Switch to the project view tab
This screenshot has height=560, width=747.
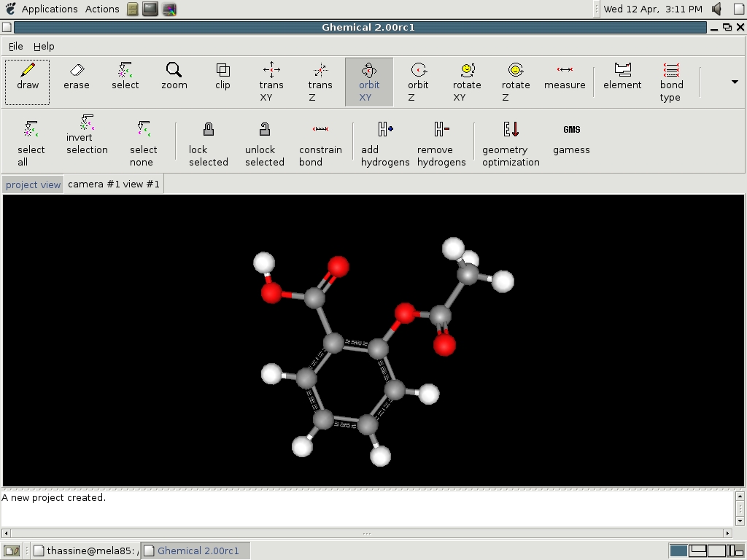click(33, 184)
